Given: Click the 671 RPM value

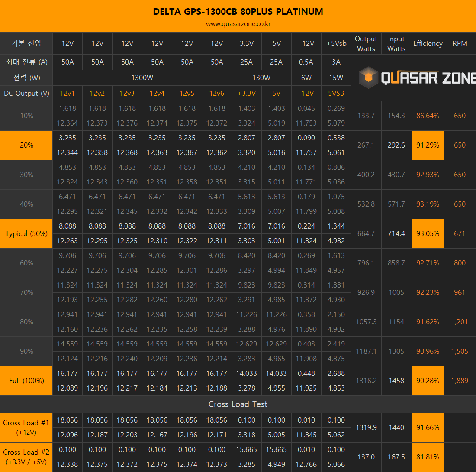Looking at the screenshot, I should coord(460,233).
